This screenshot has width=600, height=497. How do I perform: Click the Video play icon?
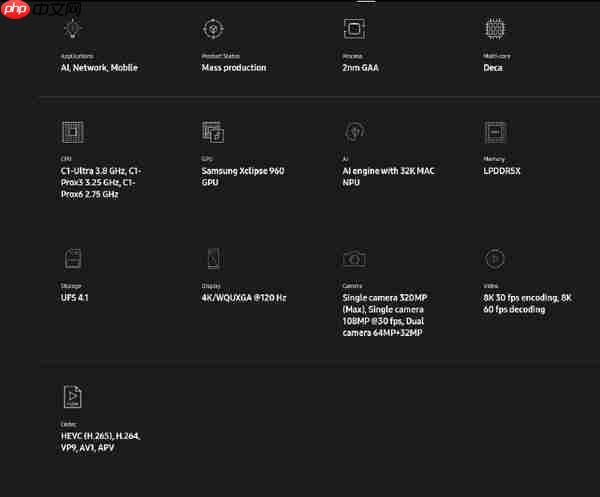[x=494, y=258]
